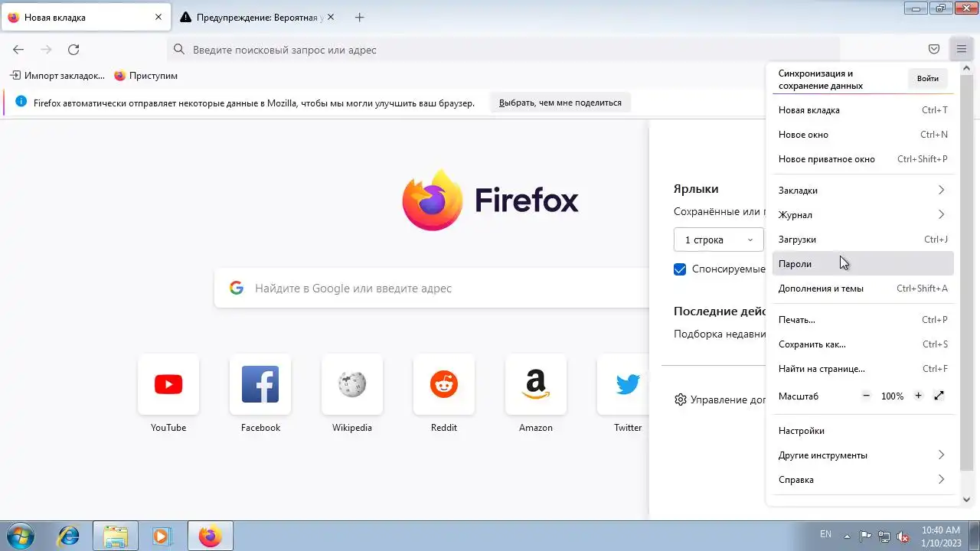This screenshot has width=980, height=551.
Task: Open the YouTube shortcut tile
Action: 168,384
